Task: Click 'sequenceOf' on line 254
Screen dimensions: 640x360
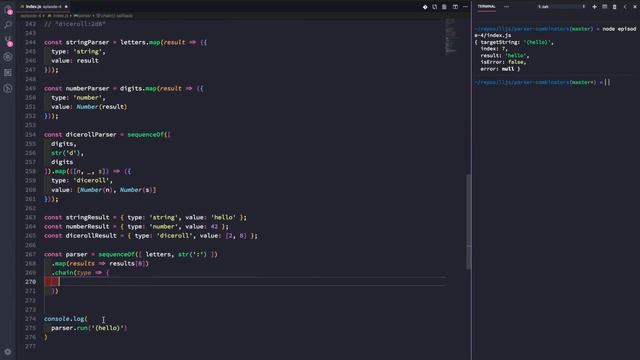Action: (x=146, y=134)
